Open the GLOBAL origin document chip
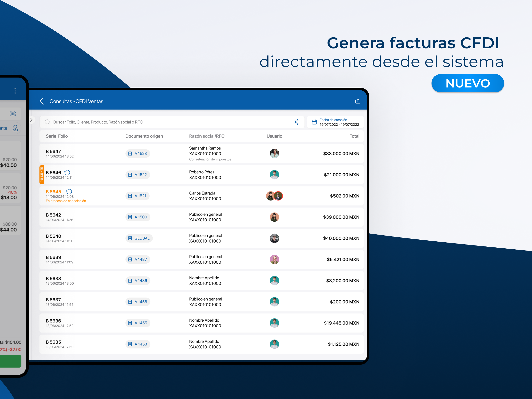Screen dimensions: 532x399 pyautogui.click(x=139, y=238)
